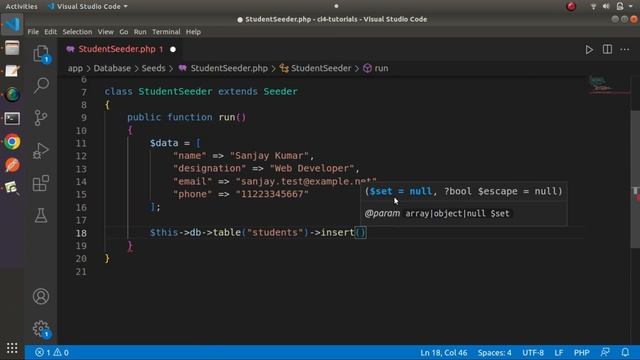The width and height of the screenshot is (640, 360).
Task: Open the Testing flask view
Action: pos(41,216)
